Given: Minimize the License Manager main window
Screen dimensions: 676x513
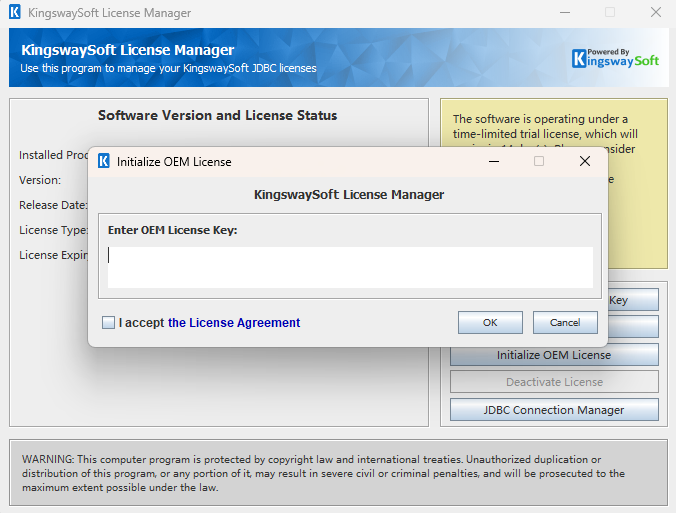Looking at the screenshot, I should coord(565,13).
